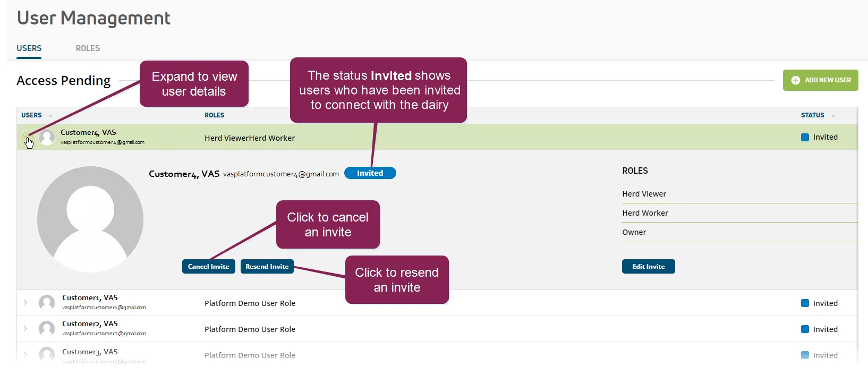Viewport: 868px width, 374px height.
Task: Click the blue status square in Customer2 row
Action: coord(805,329)
